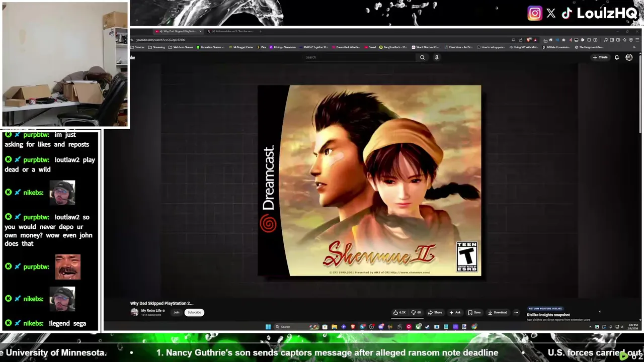
Task: Close the Dislike insights snapshot panel
Action: click(600, 312)
